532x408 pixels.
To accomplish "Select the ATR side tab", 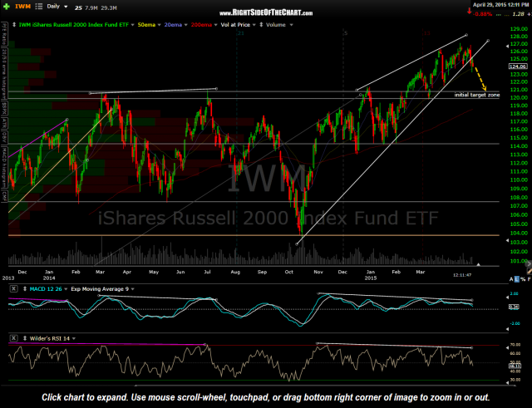I will tap(4, 122).
